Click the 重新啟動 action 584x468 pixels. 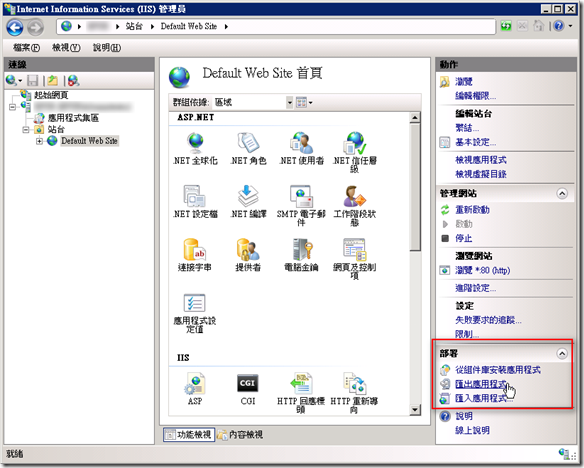click(x=472, y=210)
